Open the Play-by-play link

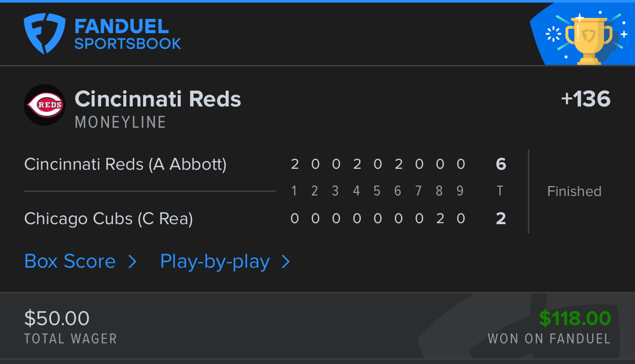pos(215,262)
